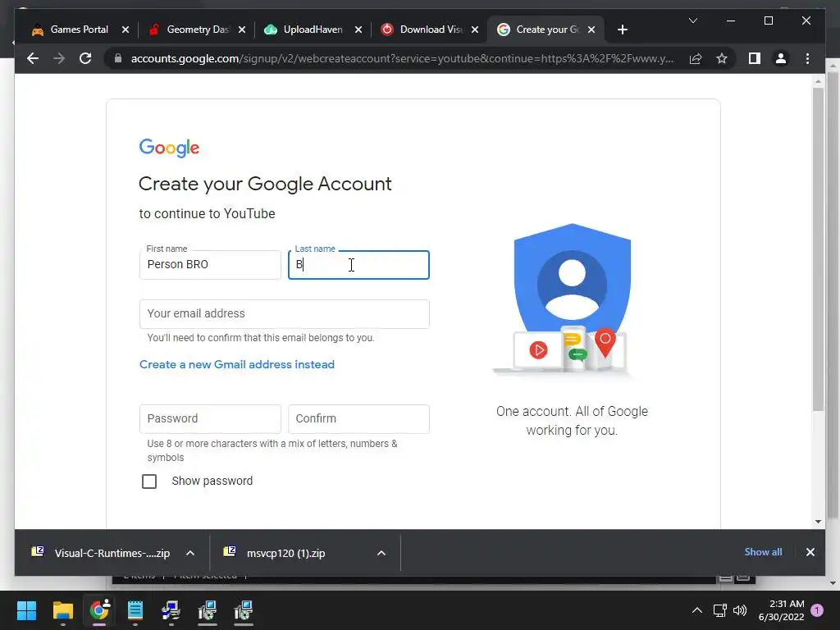Open Chrome's three-dot menu
The image size is (840, 630).
pyautogui.click(x=807, y=58)
